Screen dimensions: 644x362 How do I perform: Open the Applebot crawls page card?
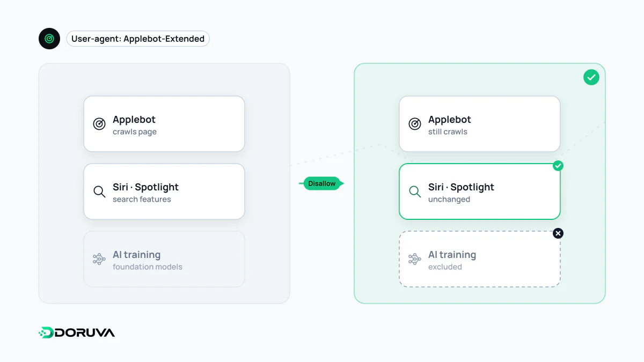[164, 124]
